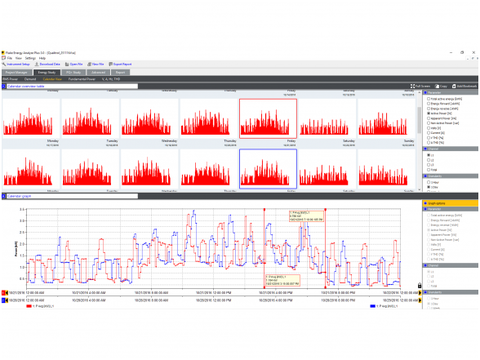This screenshot has height=360, width=480.
Task: Toggle Active Power in the upper parameter list
Action: coord(429,113)
